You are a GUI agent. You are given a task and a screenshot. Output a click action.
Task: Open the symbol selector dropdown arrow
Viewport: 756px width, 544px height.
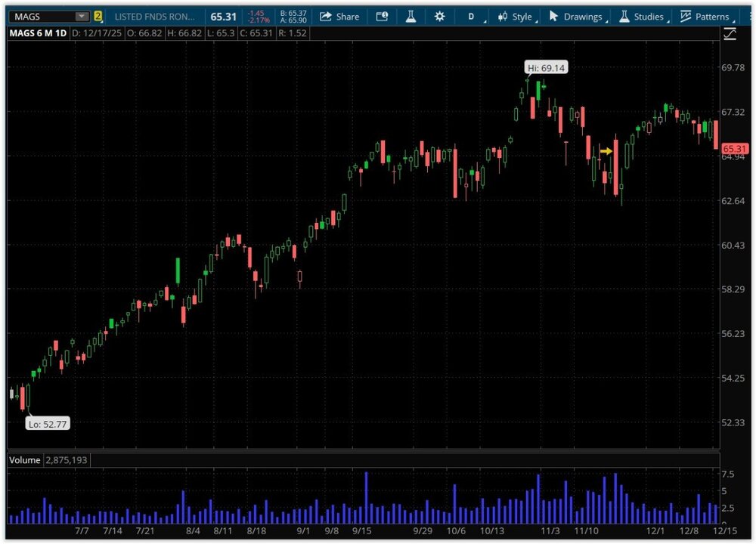point(81,17)
